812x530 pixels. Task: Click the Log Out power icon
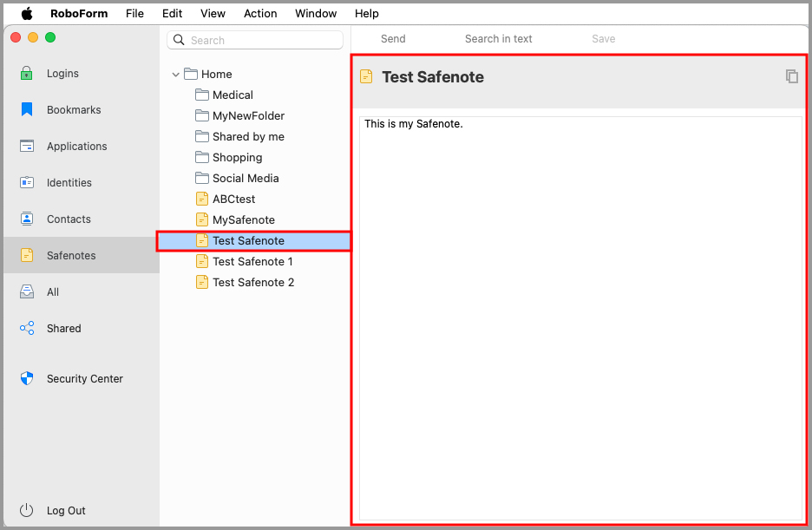[26, 510]
